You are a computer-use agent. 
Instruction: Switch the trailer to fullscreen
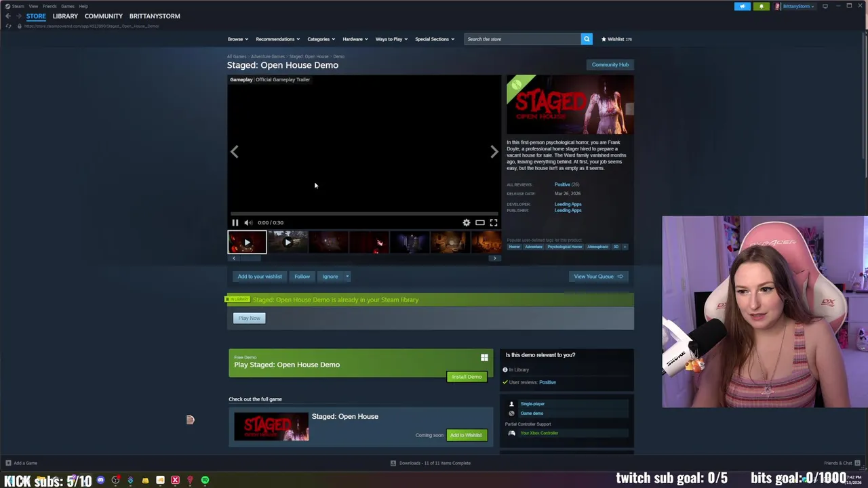(x=494, y=222)
